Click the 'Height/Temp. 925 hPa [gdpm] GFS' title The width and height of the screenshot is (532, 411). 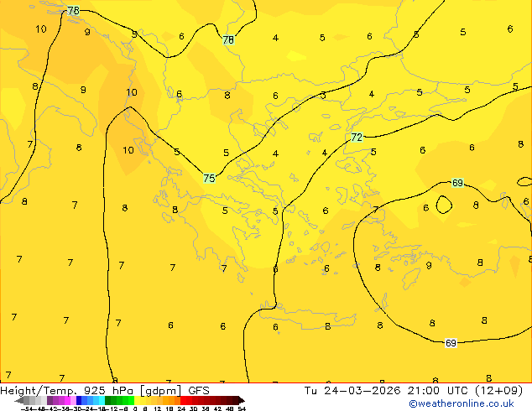pyautogui.click(x=105, y=391)
